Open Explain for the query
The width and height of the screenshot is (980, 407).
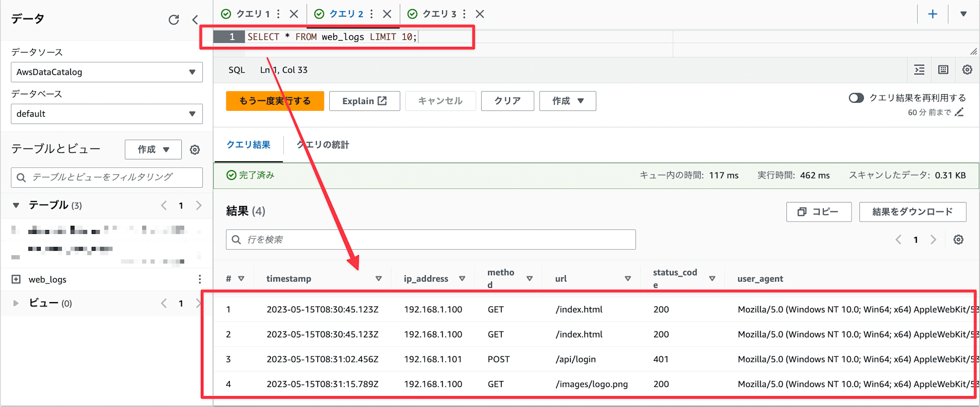(365, 101)
